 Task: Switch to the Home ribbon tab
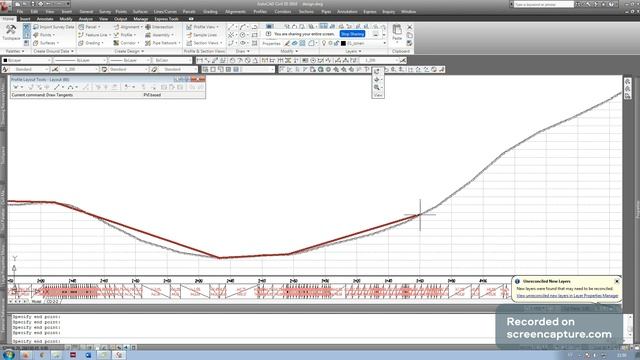8,19
